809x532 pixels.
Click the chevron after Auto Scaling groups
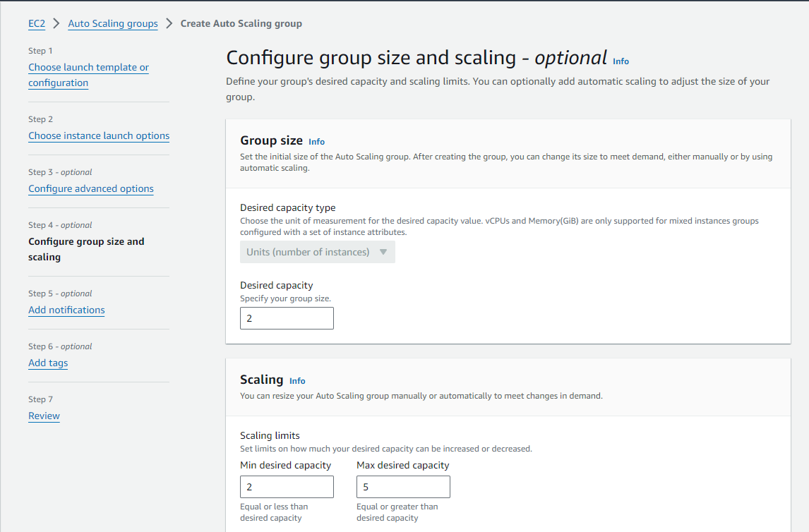click(169, 23)
